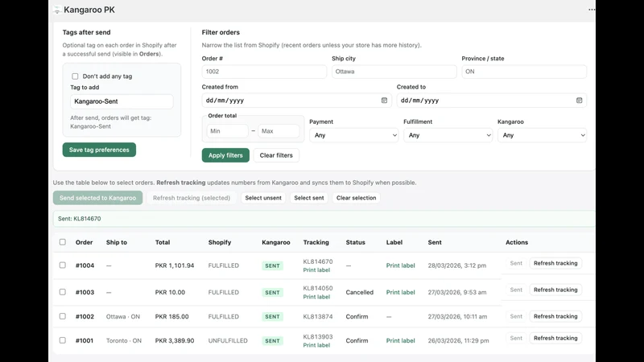
Task: Refresh tracking for order #1002
Action: [x=555, y=316]
